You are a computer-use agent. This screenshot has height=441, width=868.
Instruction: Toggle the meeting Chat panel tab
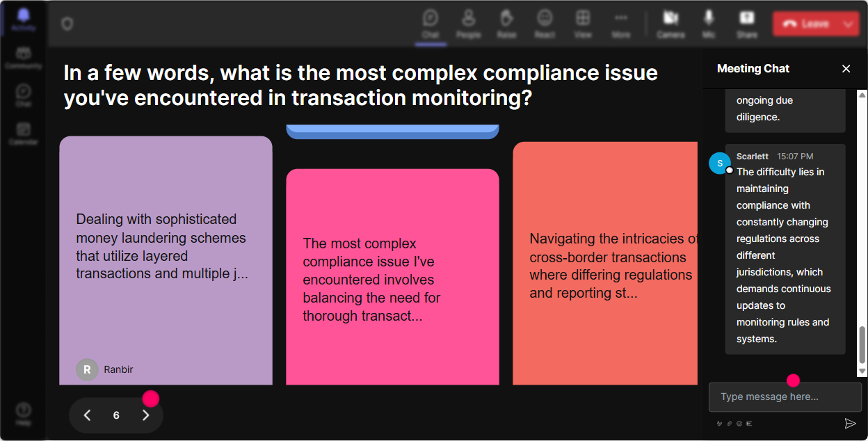point(431,24)
